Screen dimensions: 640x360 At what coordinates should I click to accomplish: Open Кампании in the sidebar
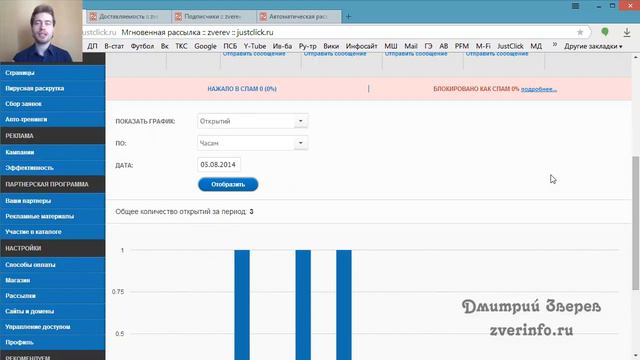tap(53, 152)
